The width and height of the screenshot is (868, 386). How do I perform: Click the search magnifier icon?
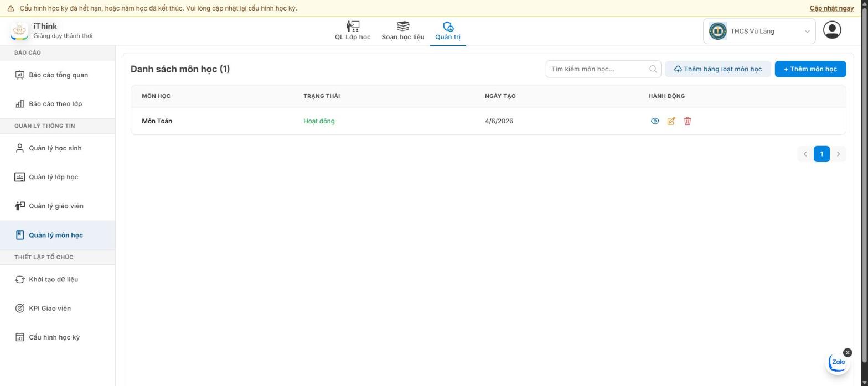click(653, 69)
